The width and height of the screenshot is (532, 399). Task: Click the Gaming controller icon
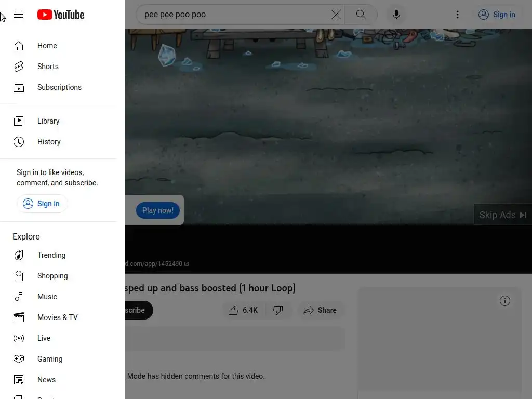19,359
